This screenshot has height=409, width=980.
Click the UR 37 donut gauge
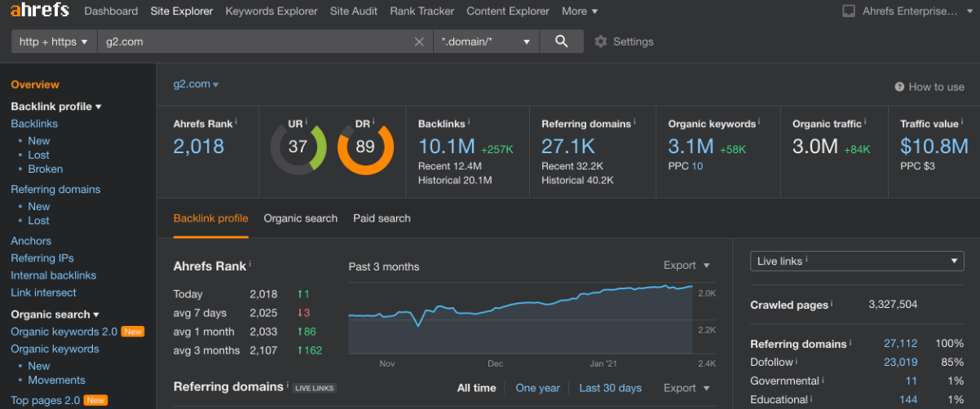coord(298,147)
